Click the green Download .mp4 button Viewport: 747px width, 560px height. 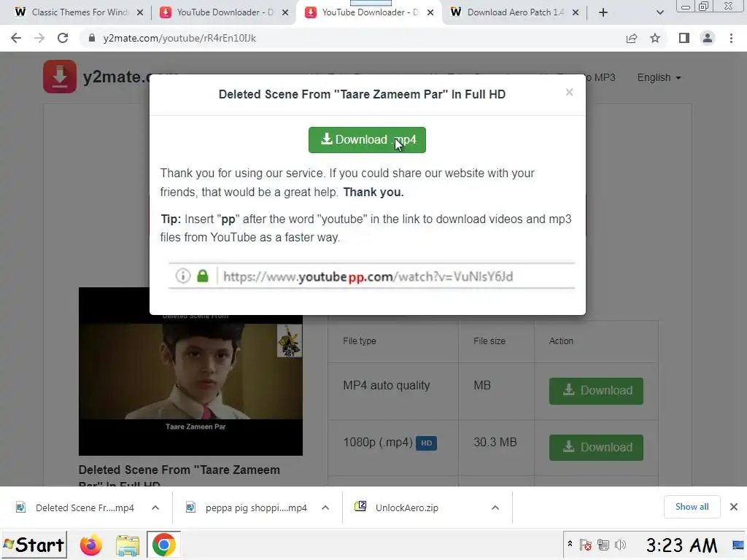tap(367, 140)
